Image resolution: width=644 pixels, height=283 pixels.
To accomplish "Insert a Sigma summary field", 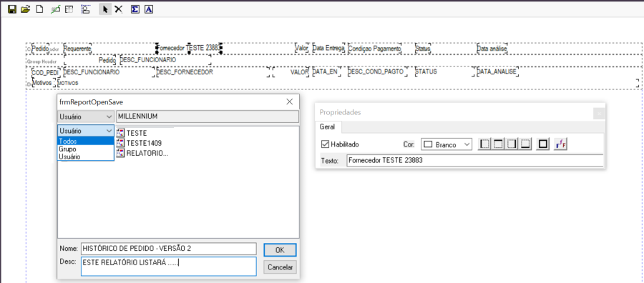I will tap(135, 9).
